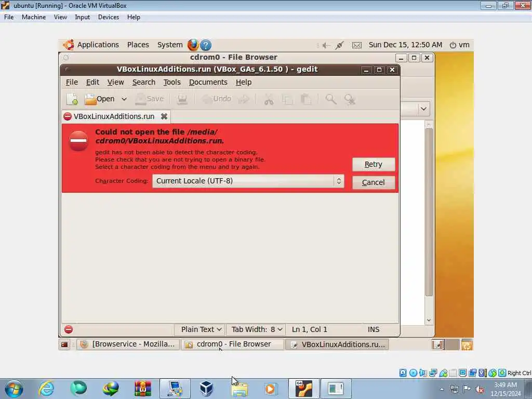This screenshot has width=532, height=399.
Task: Open WinRAR icon in Windows taskbar
Action: point(143,389)
